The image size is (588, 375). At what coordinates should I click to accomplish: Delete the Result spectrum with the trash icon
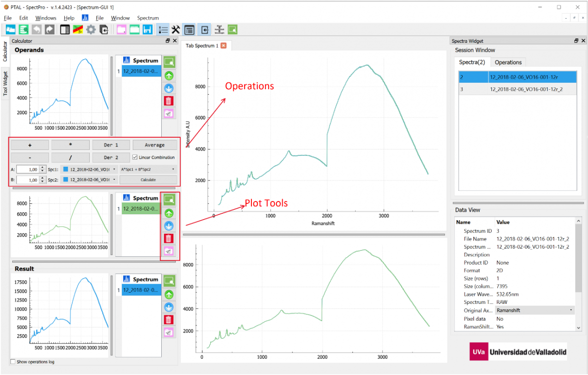coord(169,320)
